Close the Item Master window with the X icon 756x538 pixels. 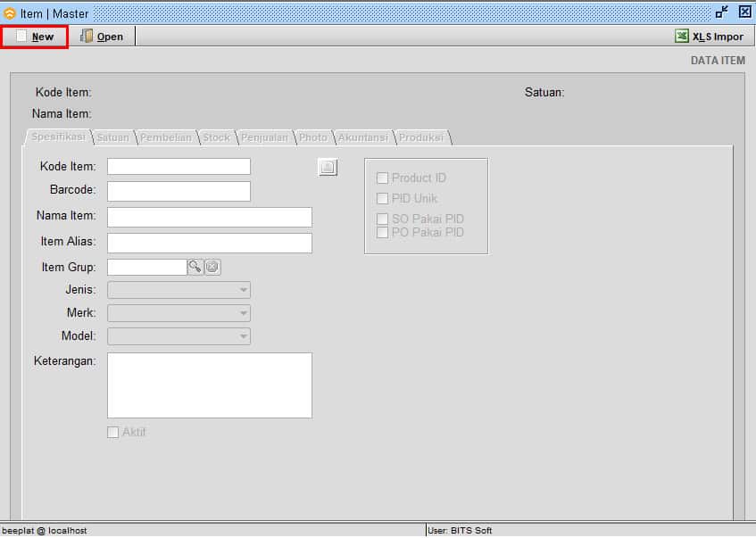coord(744,12)
